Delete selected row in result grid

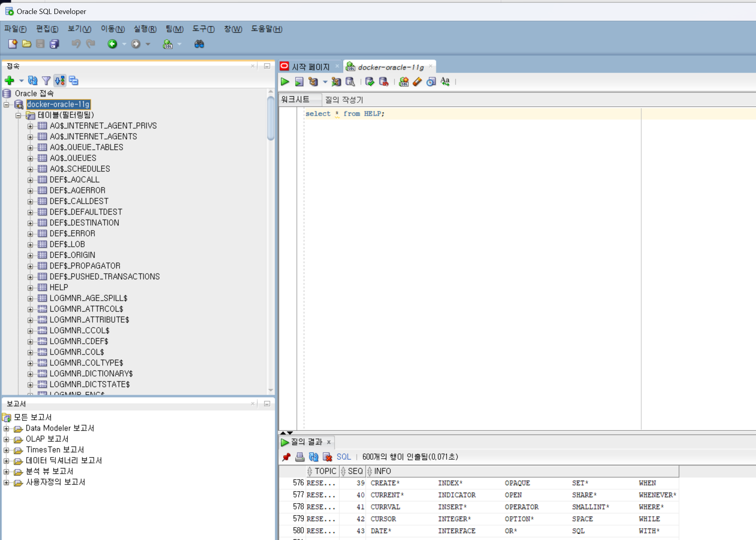[327, 457]
